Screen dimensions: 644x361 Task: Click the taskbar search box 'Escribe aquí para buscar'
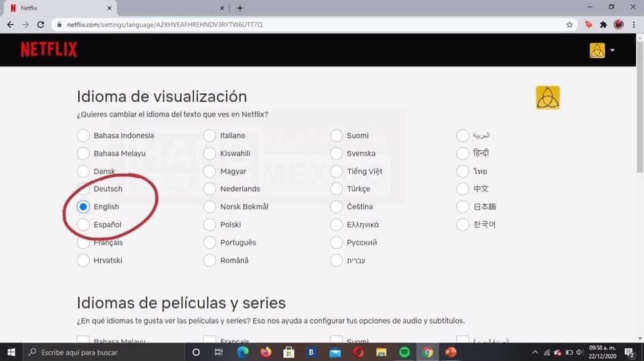[x=103, y=352]
